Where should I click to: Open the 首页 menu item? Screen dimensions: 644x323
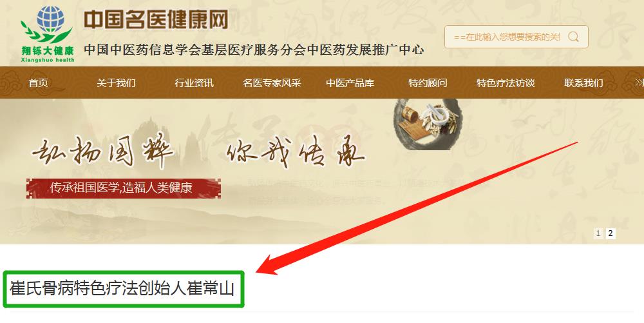(x=38, y=83)
